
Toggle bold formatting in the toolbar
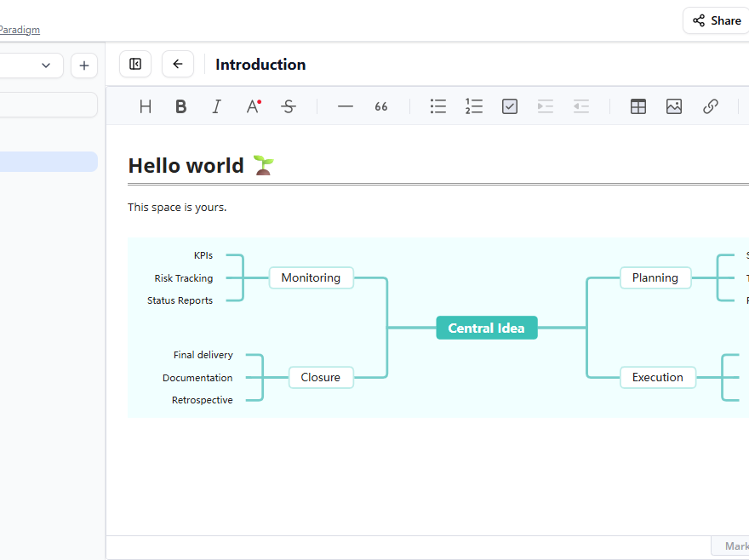[180, 106]
